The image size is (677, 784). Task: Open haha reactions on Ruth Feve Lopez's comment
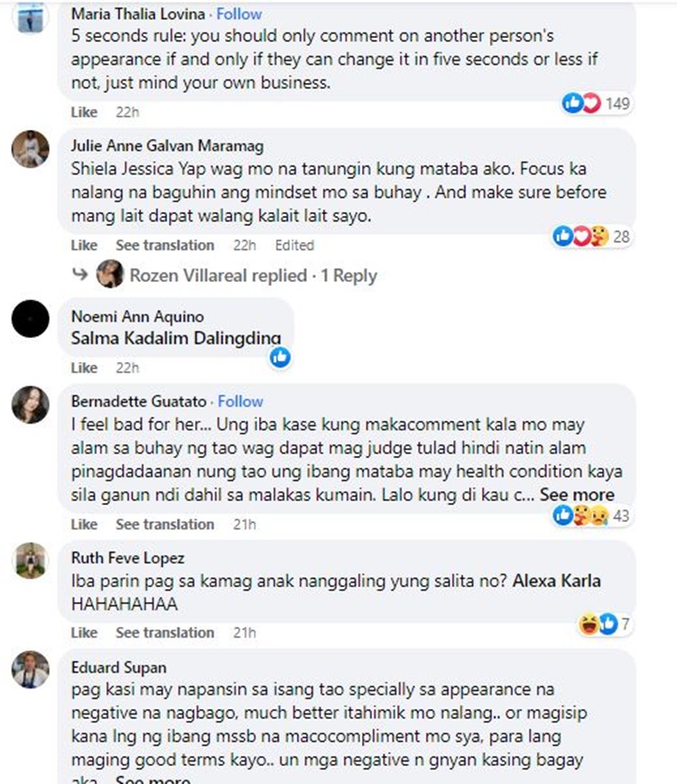[x=589, y=623]
